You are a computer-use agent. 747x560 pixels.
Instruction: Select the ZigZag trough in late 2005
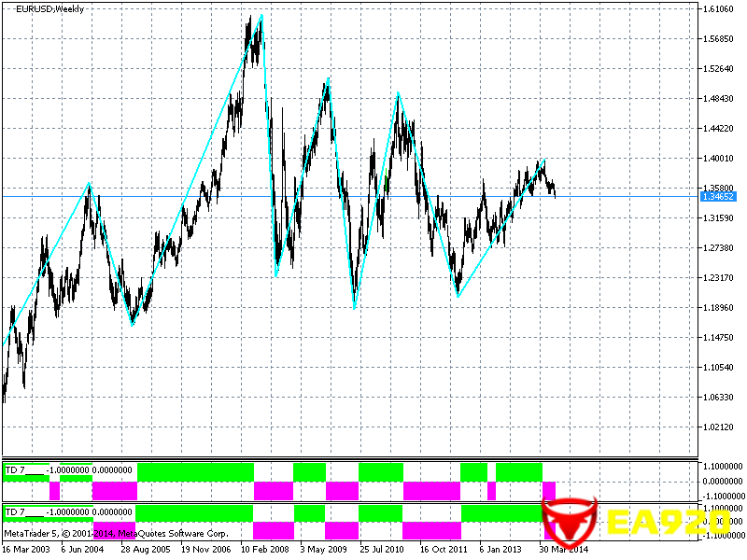[x=133, y=324]
